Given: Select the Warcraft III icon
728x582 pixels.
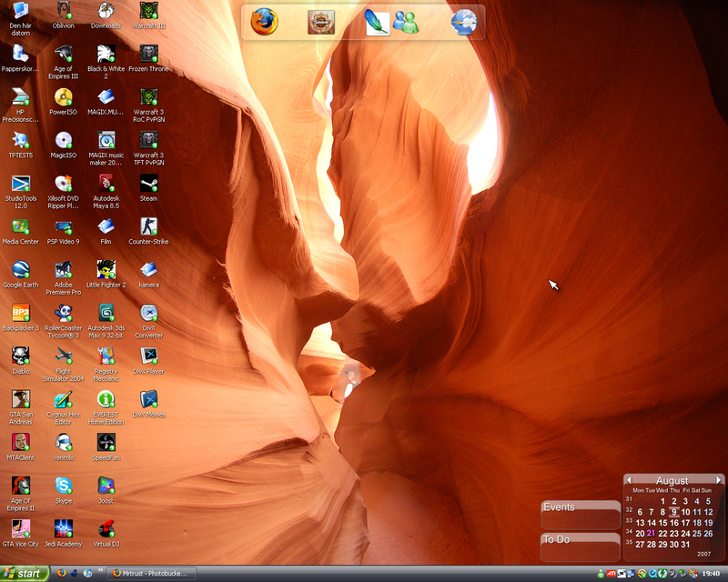Looking at the screenshot, I should (x=148, y=11).
